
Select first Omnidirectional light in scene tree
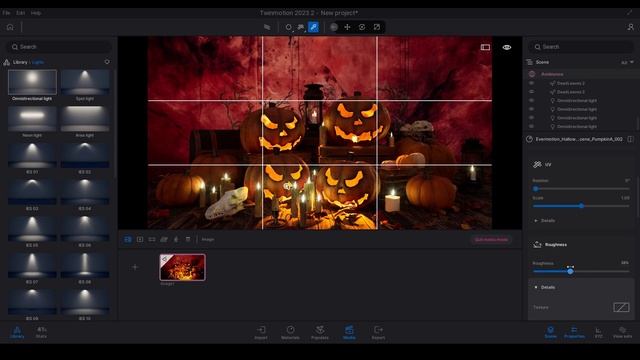tap(577, 100)
